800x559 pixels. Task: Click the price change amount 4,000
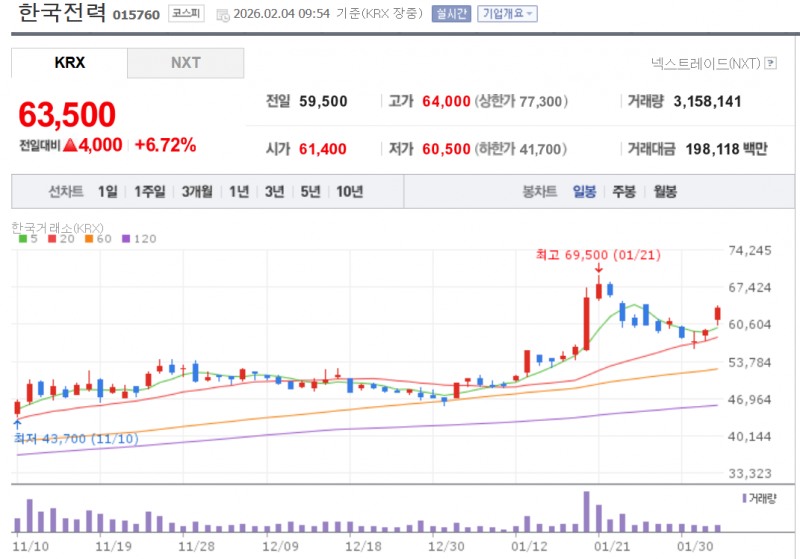tap(100, 145)
